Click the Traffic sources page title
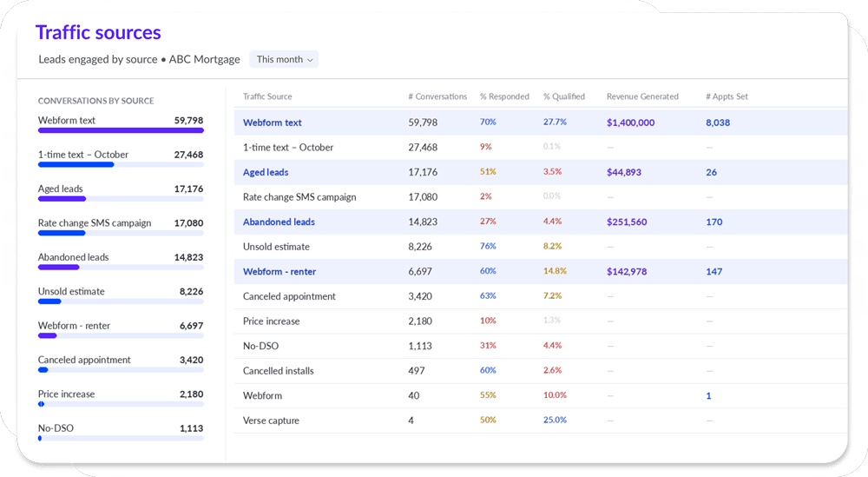The image size is (868, 477). coord(98,32)
